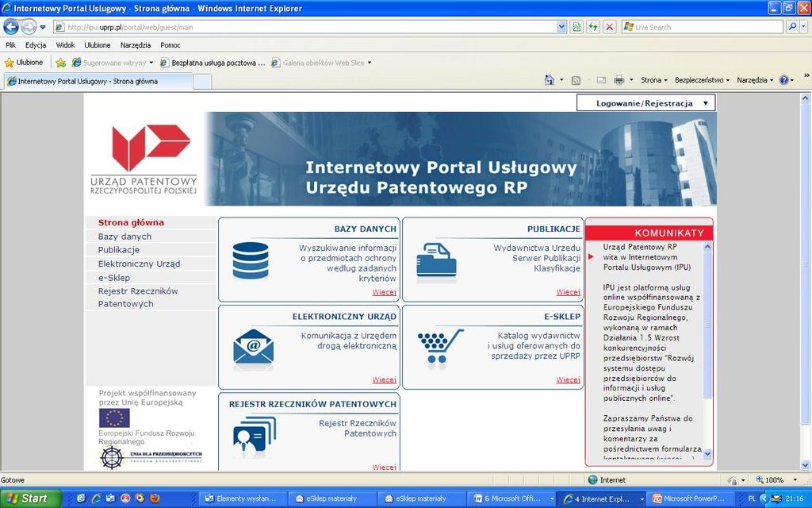The width and height of the screenshot is (812, 508).
Task: Open recent pages dropdown next to Forward
Action: (43, 27)
